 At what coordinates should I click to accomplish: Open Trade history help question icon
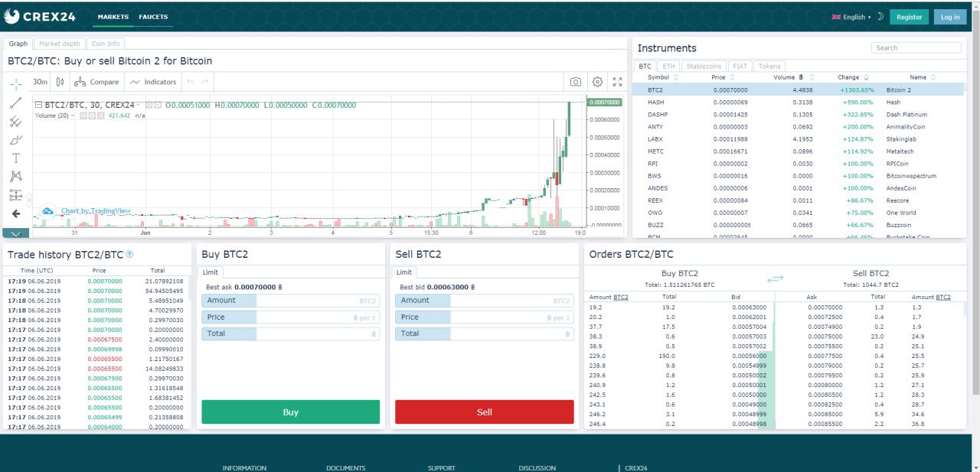tap(129, 254)
